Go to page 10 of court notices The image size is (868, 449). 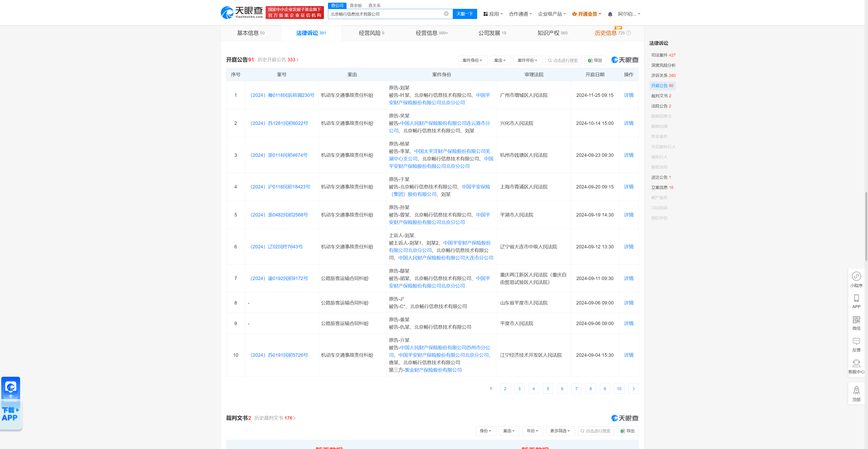(x=619, y=389)
